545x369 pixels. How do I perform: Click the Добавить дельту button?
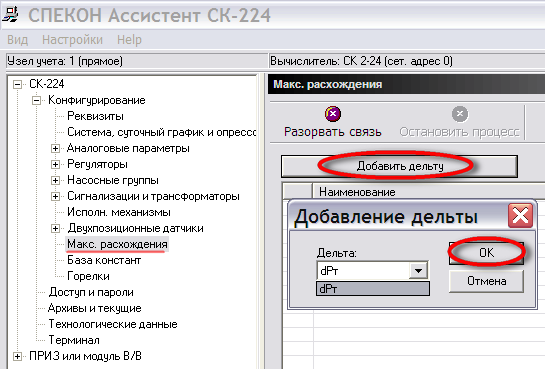coord(399,166)
